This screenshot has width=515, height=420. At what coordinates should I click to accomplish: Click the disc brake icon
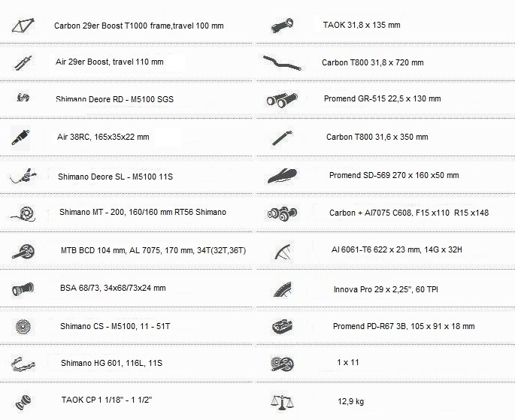[x=23, y=214]
